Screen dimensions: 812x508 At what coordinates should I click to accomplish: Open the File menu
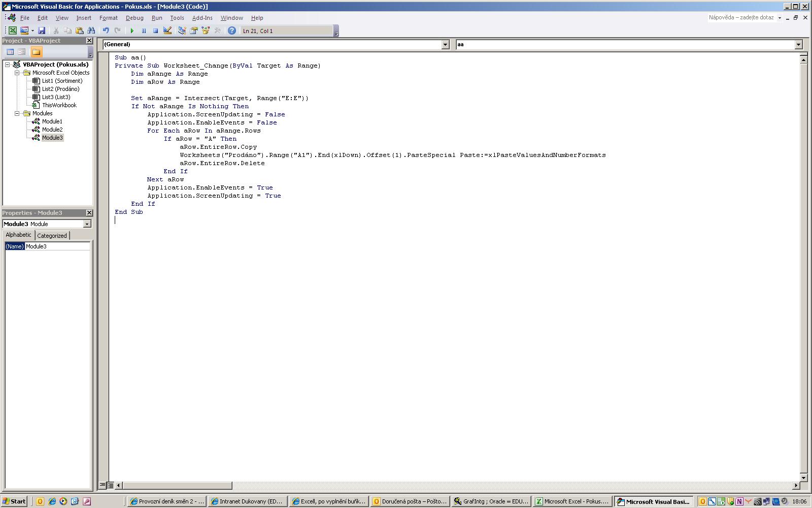coord(24,18)
